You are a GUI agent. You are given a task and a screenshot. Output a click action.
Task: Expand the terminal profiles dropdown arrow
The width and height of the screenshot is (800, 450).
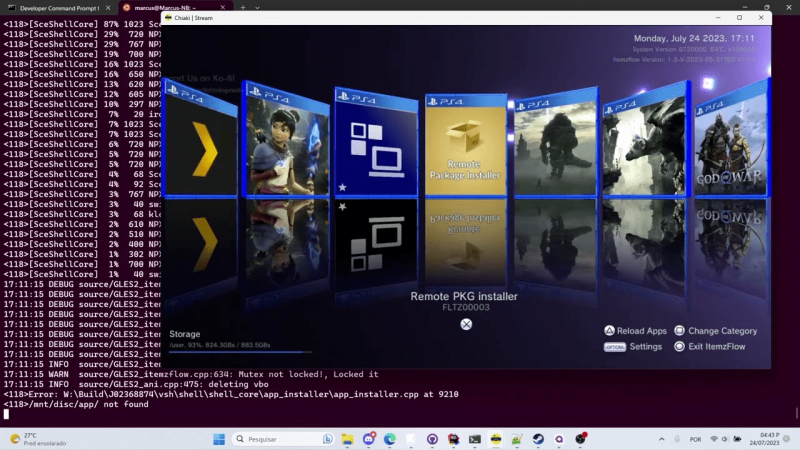(x=257, y=8)
